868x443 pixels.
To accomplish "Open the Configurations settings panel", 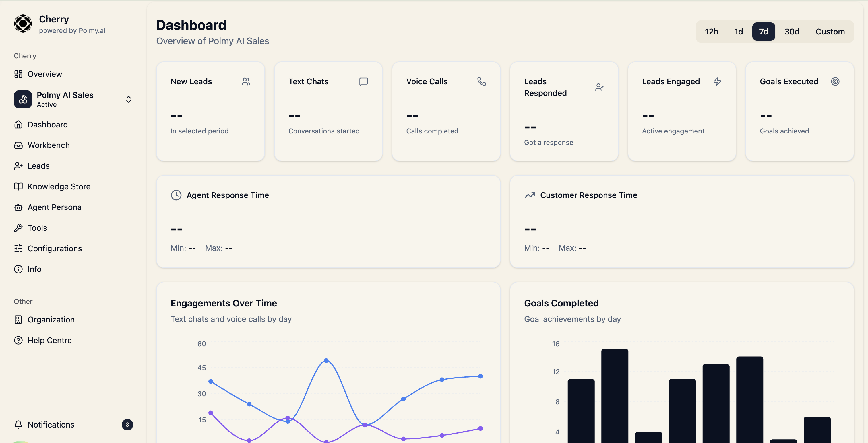I will pyautogui.click(x=55, y=248).
